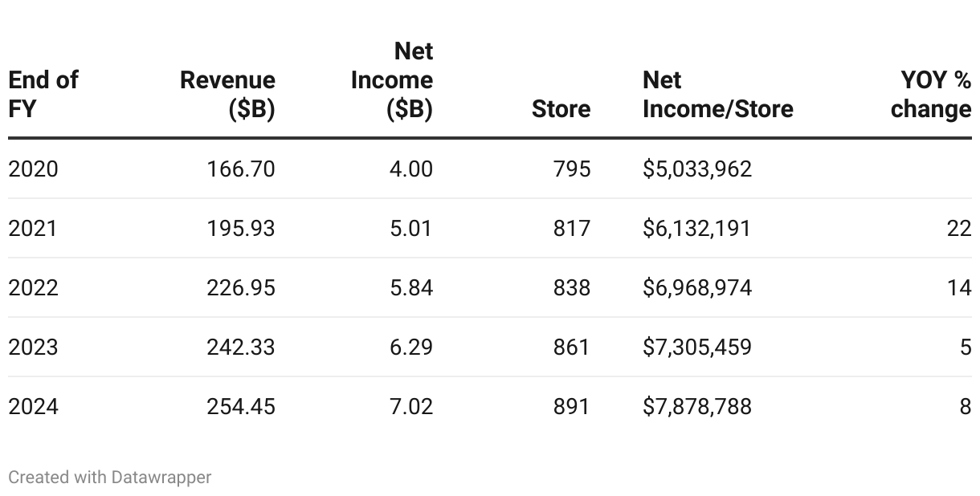Click the net income value 5.84
The width and height of the screenshot is (980, 496).
point(411,287)
